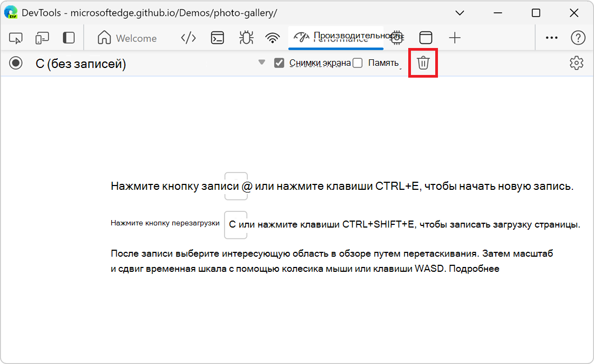
Task: Select the Inspect element tool
Action: point(16,38)
